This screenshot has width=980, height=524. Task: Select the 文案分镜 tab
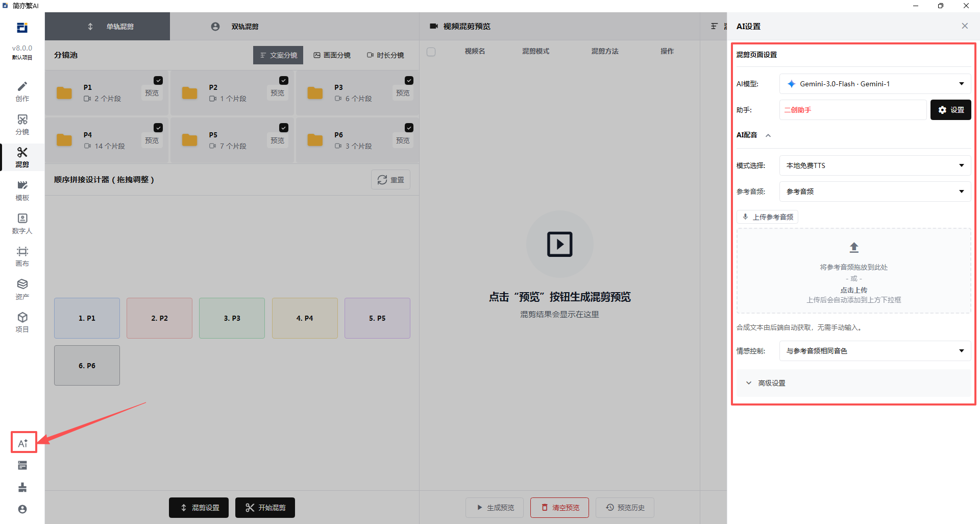coord(278,55)
